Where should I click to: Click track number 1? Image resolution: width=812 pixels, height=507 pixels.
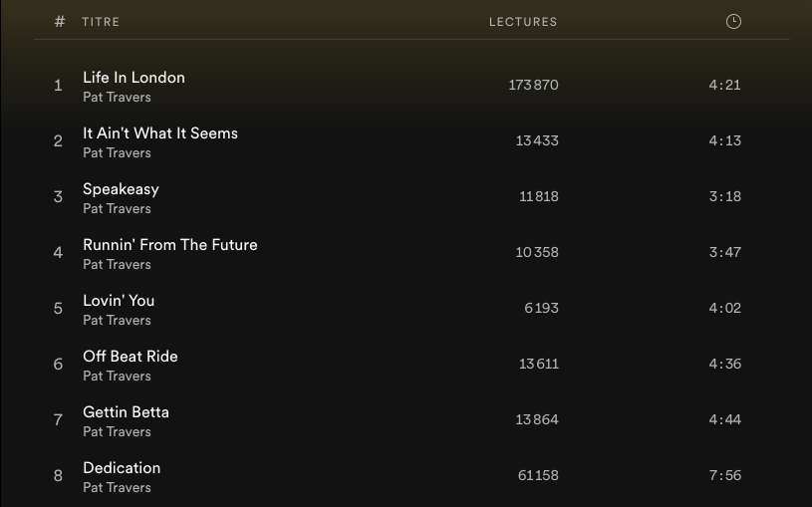click(58, 86)
